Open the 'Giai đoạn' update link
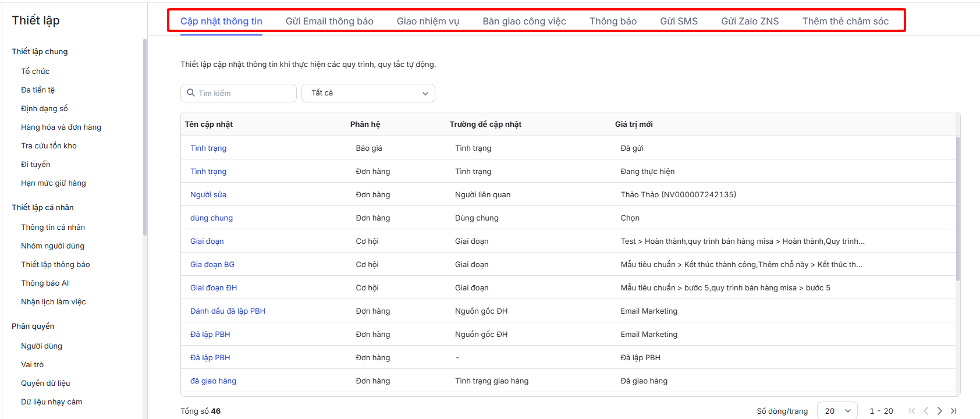 point(207,241)
